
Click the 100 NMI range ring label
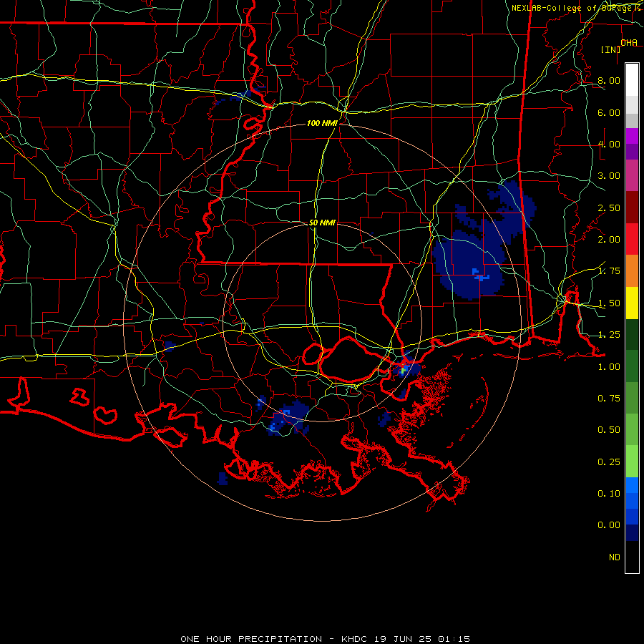[x=322, y=123]
